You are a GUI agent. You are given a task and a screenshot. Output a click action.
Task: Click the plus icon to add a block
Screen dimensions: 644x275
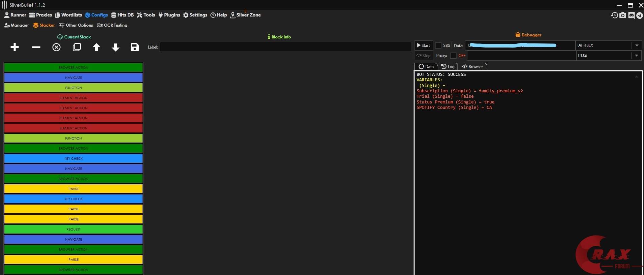14,48
